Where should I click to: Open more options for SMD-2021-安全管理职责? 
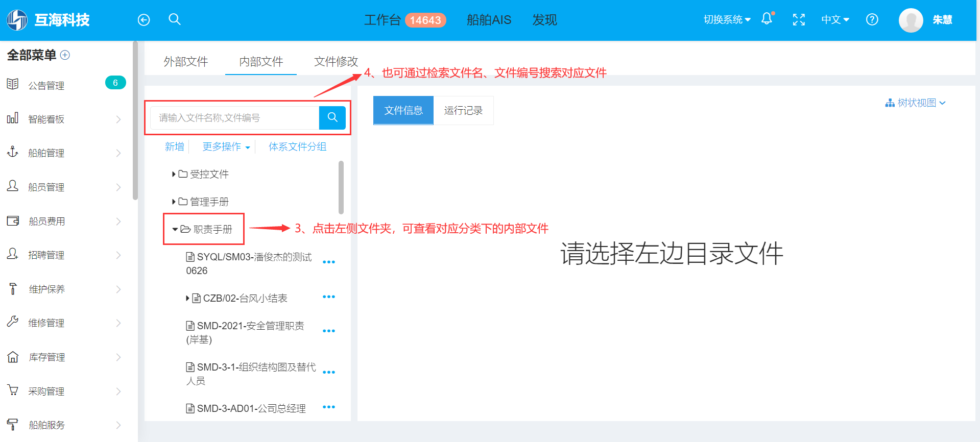[x=329, y=331]
